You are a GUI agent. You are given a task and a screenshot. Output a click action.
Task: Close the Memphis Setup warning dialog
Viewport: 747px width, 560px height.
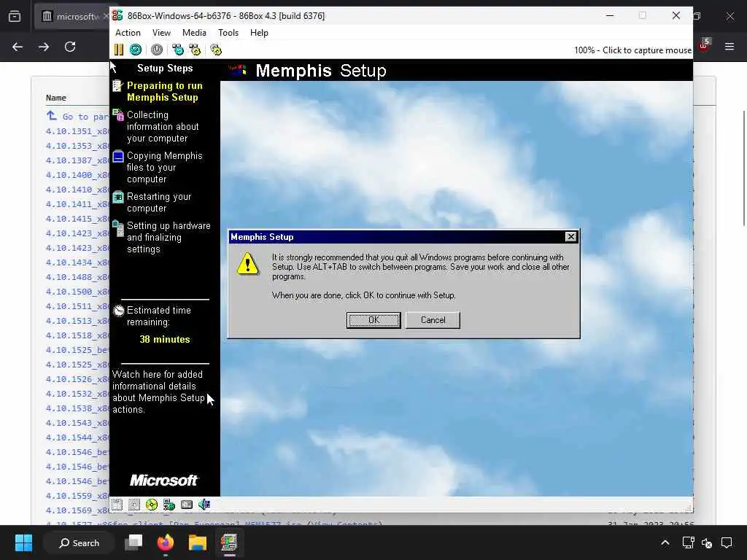(570, 237)
